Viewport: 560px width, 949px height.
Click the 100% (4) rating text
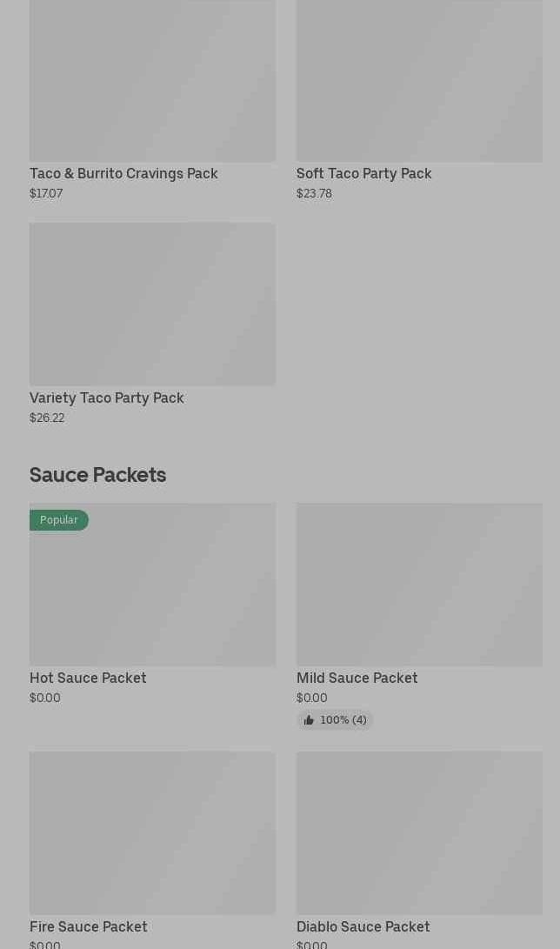pyautogui.click(x=343, y=720)
